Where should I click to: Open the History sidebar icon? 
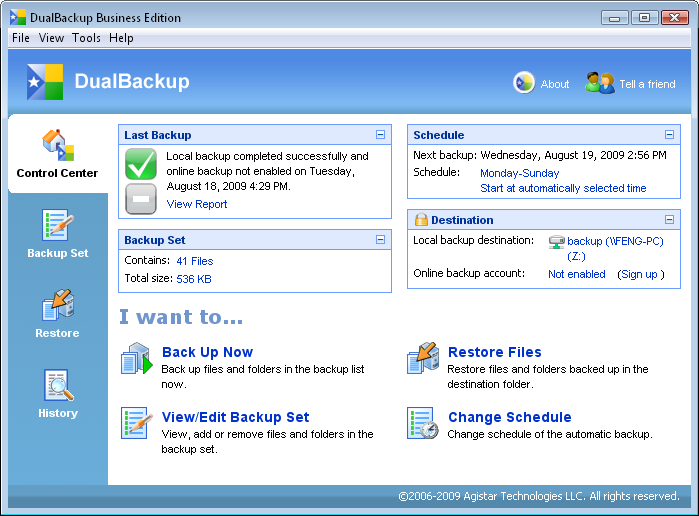[58, 386]
